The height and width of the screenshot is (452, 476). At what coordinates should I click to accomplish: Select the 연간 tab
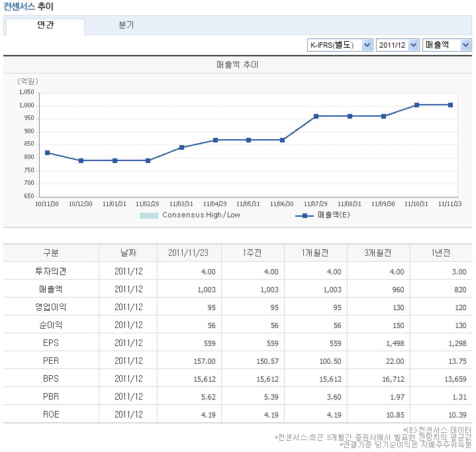pos(46,25)
